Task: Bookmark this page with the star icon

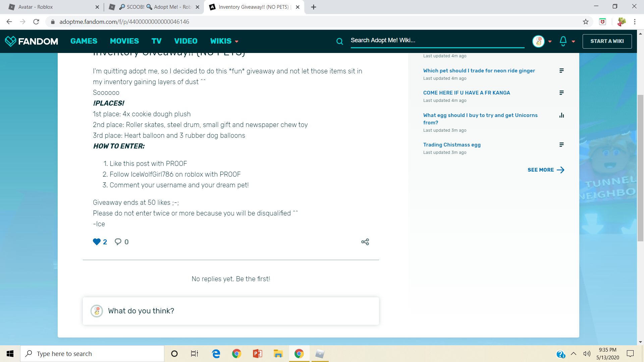Action: [x=586, y=22]
